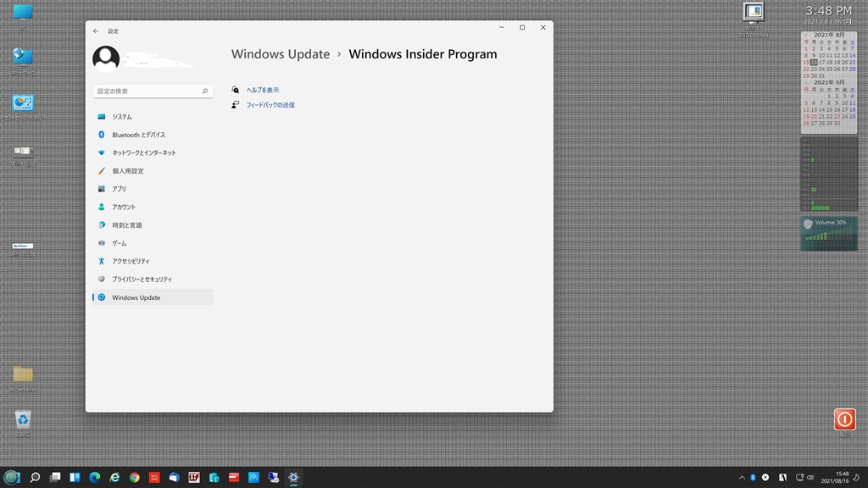Launch Google Chrome from taskbar
This screenshot has height=488, width=868.
pyautogui.click(x=135, y=477)
